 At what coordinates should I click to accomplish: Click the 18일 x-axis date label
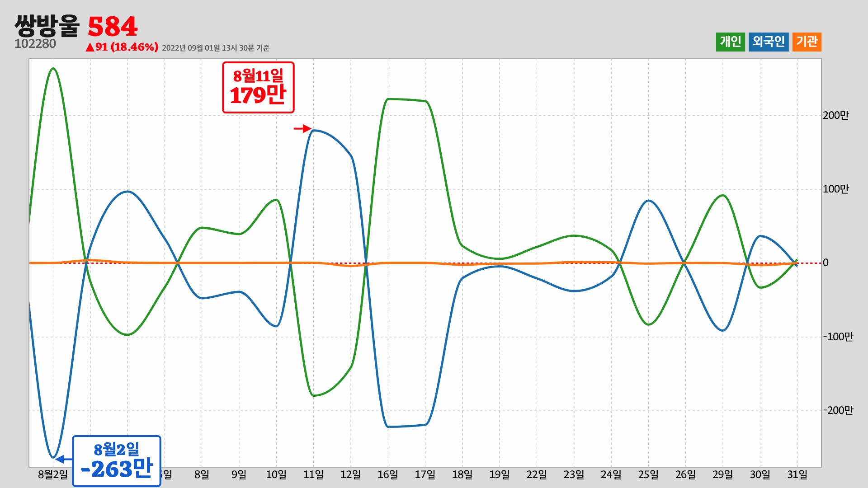[x=462, y=474]
